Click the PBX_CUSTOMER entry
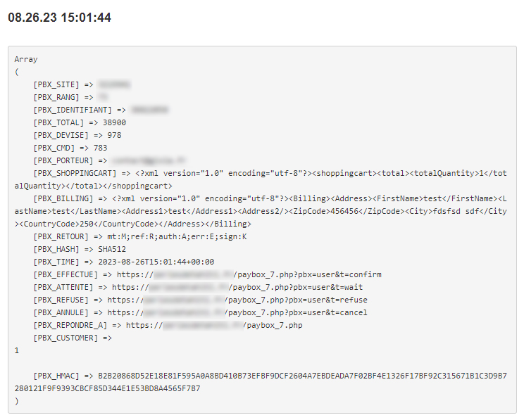 (63, 338)
